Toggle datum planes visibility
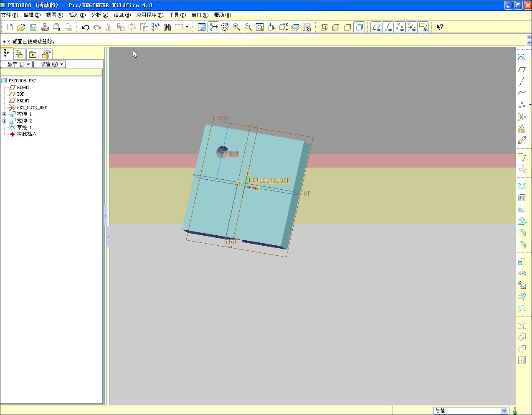532x415 pixels. click(376, 27)
